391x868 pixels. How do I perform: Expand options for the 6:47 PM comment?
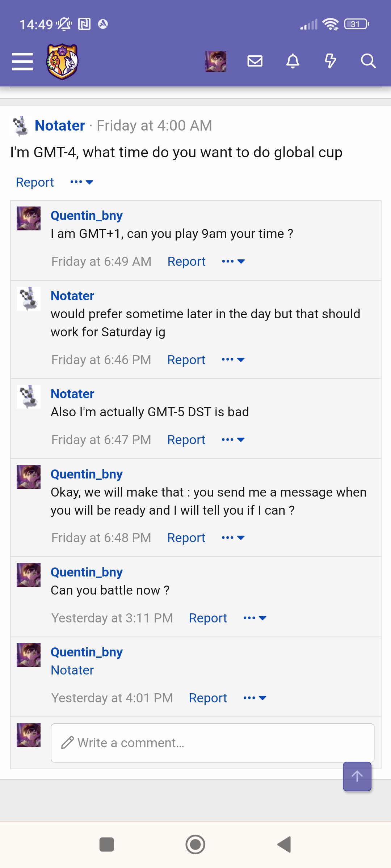[x=233, y=440]
